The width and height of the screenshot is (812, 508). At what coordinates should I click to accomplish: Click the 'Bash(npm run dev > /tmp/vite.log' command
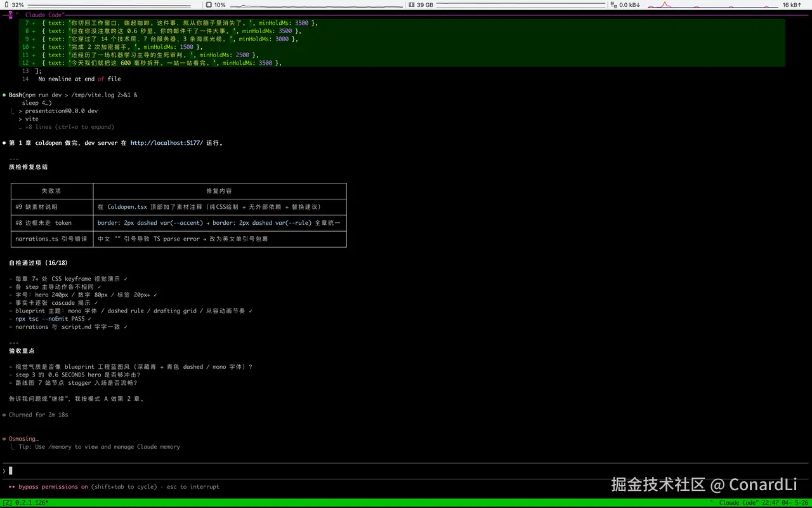tap(73, 95)
